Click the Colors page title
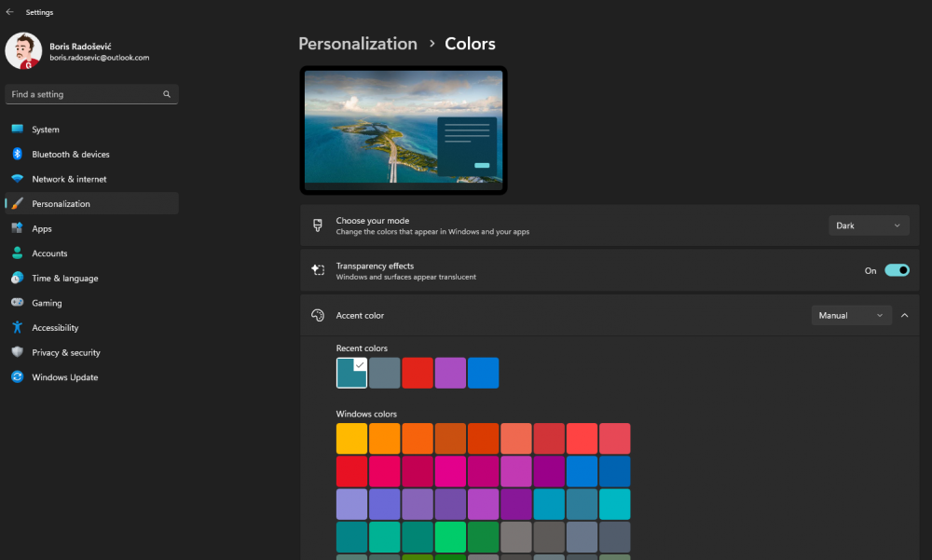 coord(470,44)
